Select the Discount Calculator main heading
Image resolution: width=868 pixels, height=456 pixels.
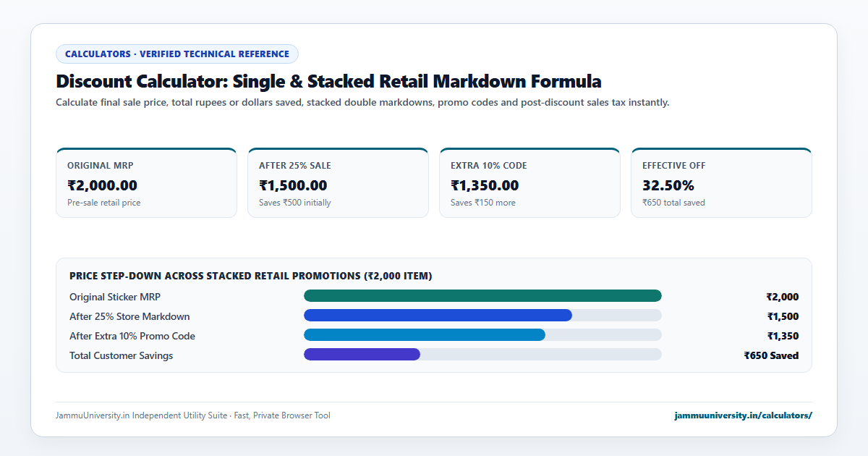[328, 81]
